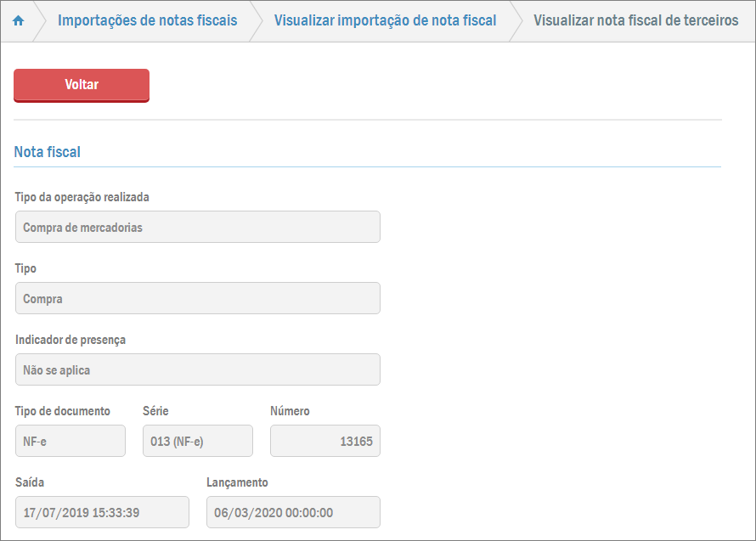Screen dimensions: 756x541
Task: Select Visualizar nota fiscal de terceiros breadcrumb
Action: click(x=635, y=20)
